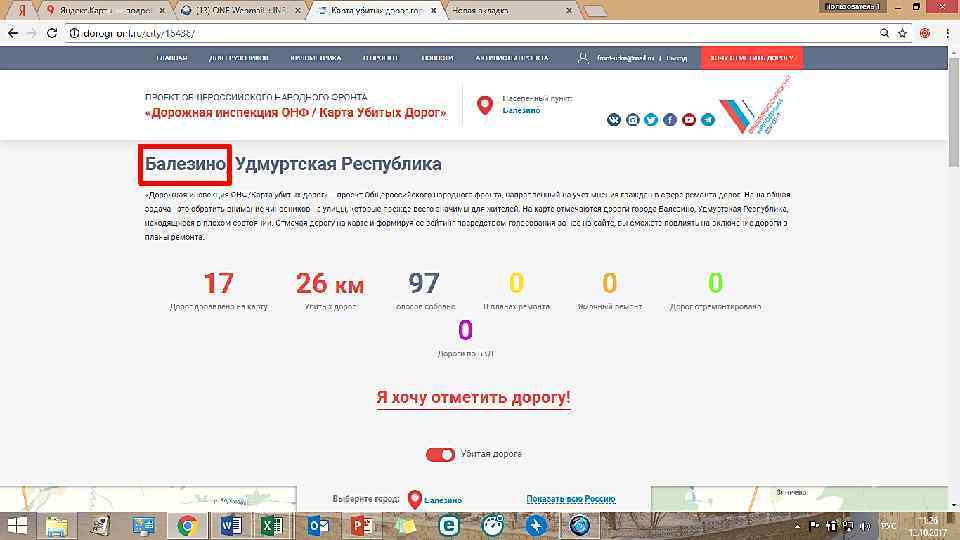
Task: Click the purple 0 statistic
Action: [x=465, y=330]
